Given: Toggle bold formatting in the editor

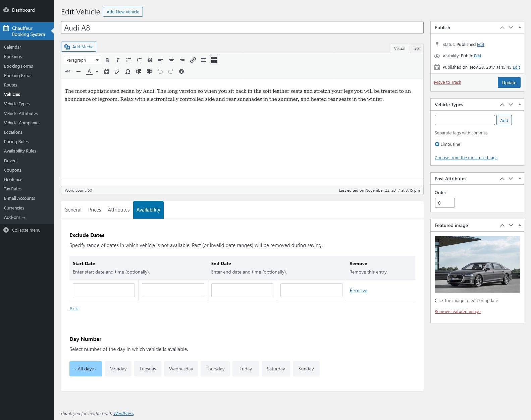Looking at the screenshot, I should coord(107,60).
